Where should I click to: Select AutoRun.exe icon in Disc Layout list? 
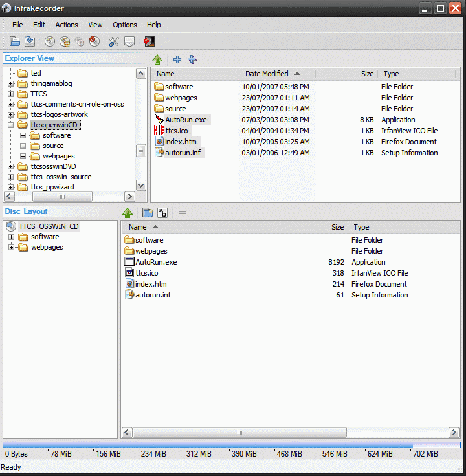129,262
